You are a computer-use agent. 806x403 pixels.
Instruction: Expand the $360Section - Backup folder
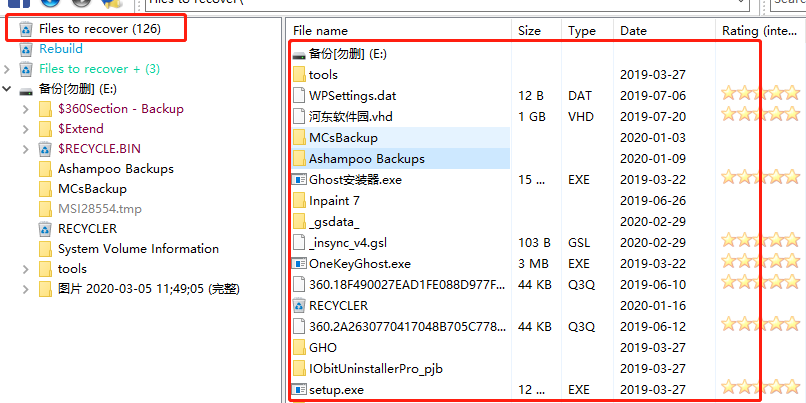point(26,109)
